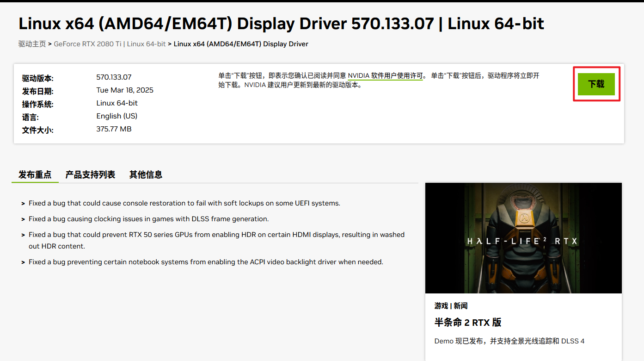
Task: Click the 下载 download button
Action: 596,84
